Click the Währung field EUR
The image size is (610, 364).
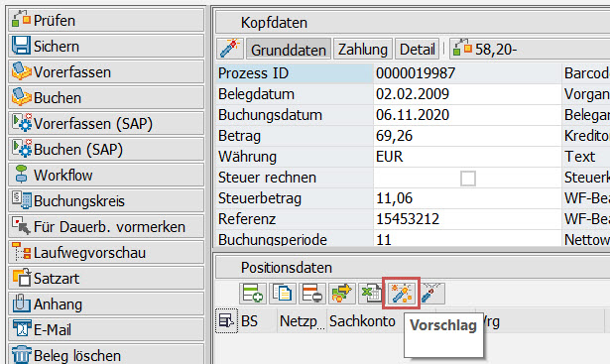467,157
